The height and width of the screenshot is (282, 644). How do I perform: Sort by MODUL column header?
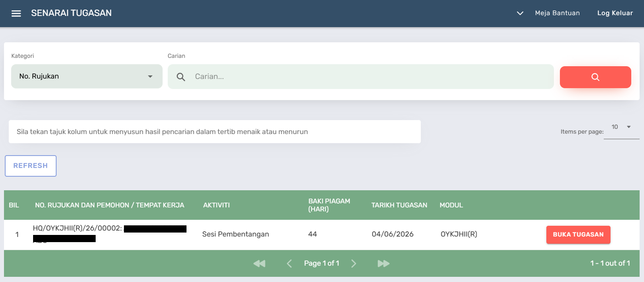point(451,205)
